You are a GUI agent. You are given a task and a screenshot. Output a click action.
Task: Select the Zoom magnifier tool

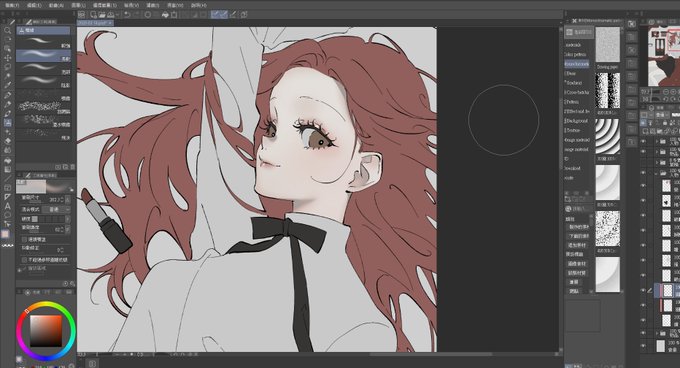pos(7,30)
